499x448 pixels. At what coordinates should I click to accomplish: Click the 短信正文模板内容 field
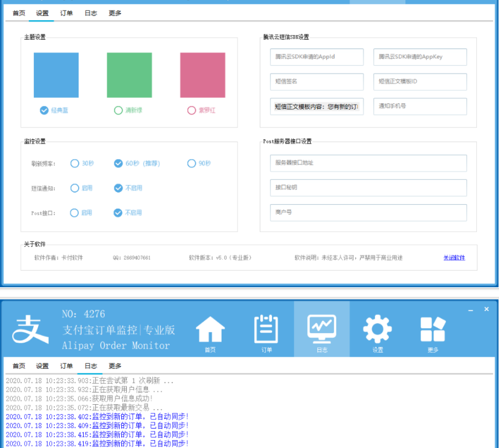pyautogui.click(x=317, y=106)
